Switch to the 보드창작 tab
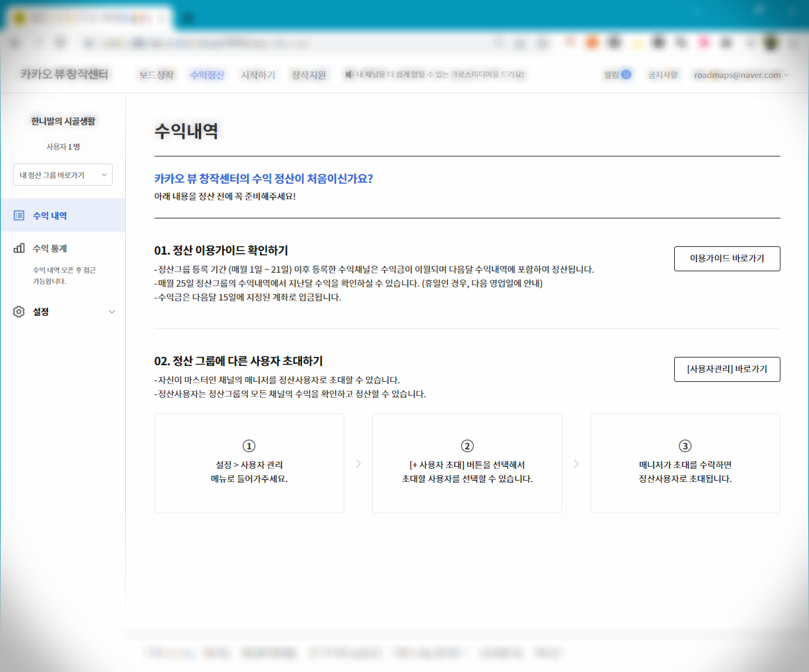 (x=157, y=74)
